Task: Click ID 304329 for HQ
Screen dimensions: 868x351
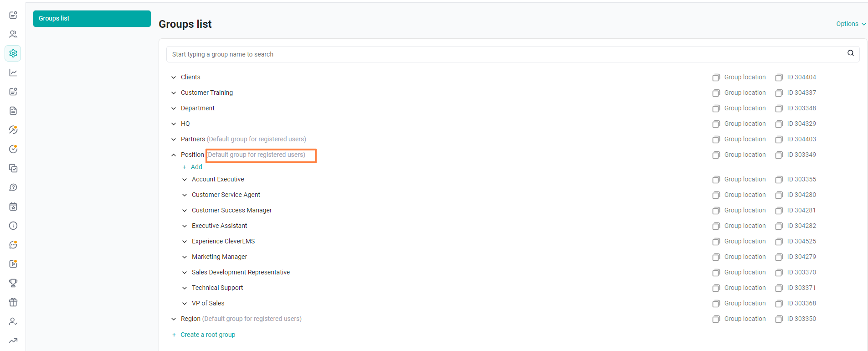Action: [x=801, y=124]
